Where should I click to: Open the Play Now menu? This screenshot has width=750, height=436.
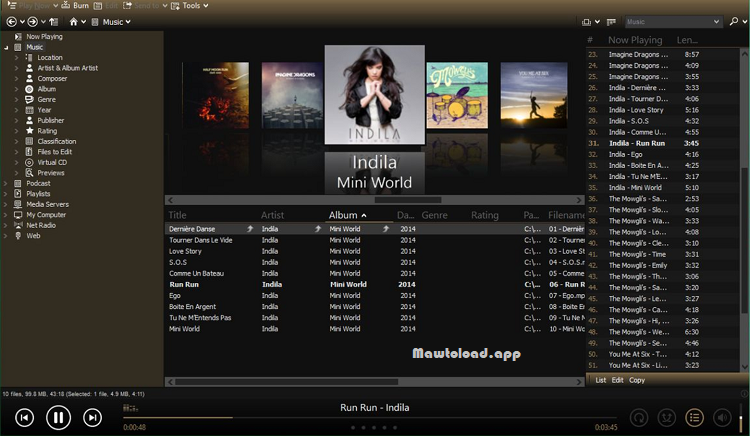click(33, 6)
